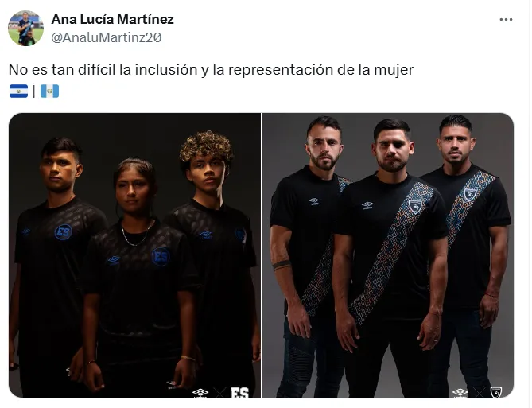Open the right Guatemala jersey photo

tap(388, 255)
